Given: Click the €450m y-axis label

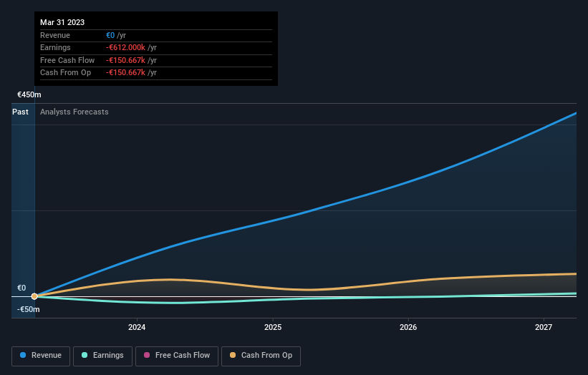Looking at the screenshot, I should [x=29, y=94].
